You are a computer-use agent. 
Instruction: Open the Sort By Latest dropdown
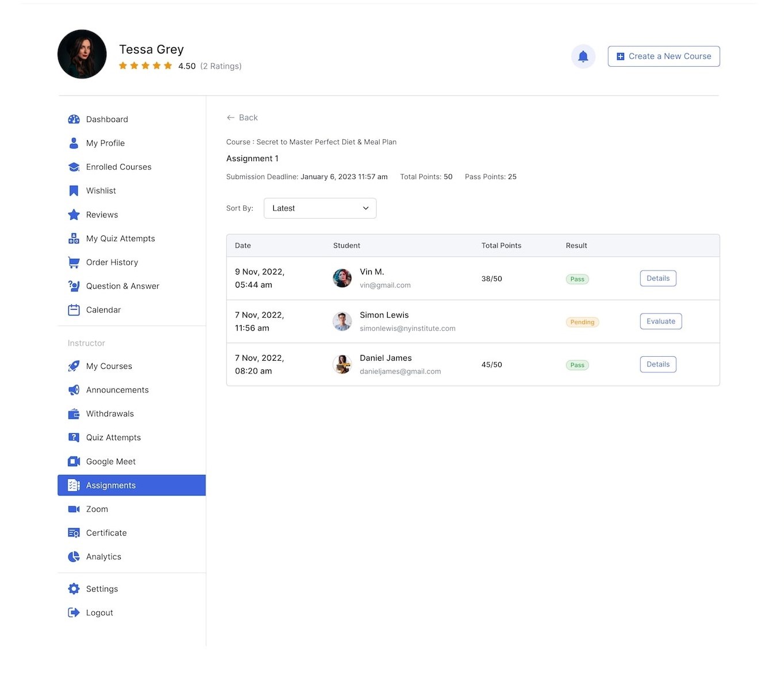tap(319, 208)
